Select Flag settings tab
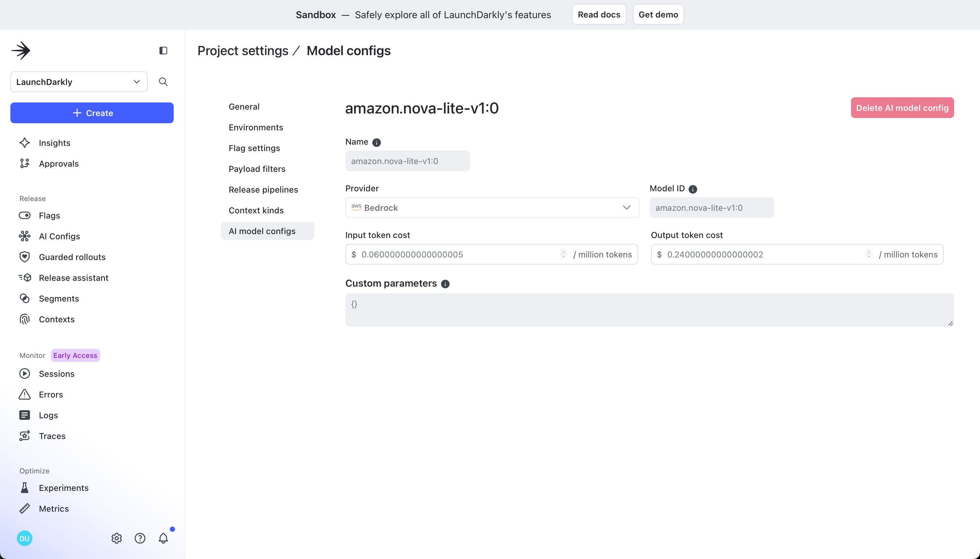Image resolution: width=980 pixels, height=559 pixels. pos(254,148)
